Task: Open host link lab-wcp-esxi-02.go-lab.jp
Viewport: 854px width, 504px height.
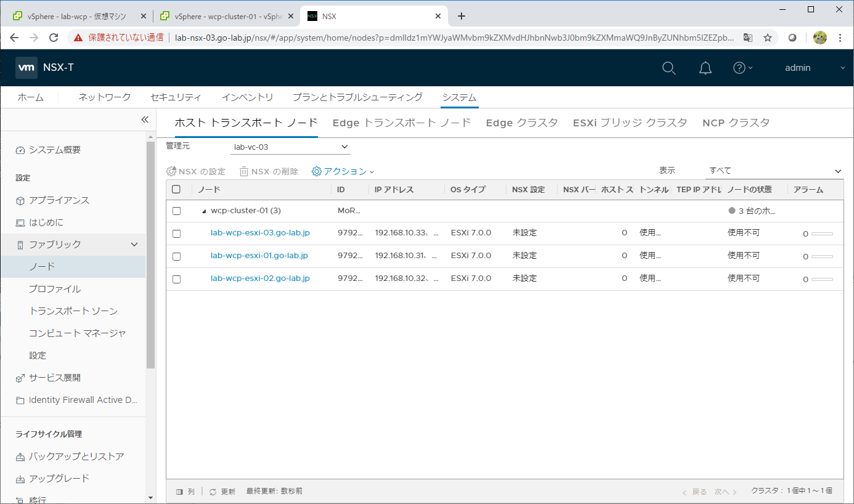Action: tap(260, 278)
